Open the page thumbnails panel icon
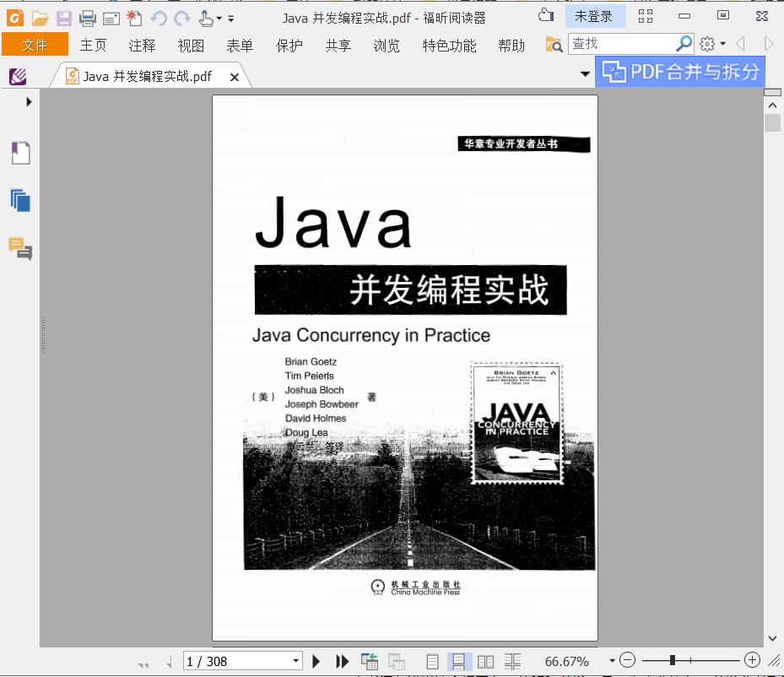 coord(20,201)
